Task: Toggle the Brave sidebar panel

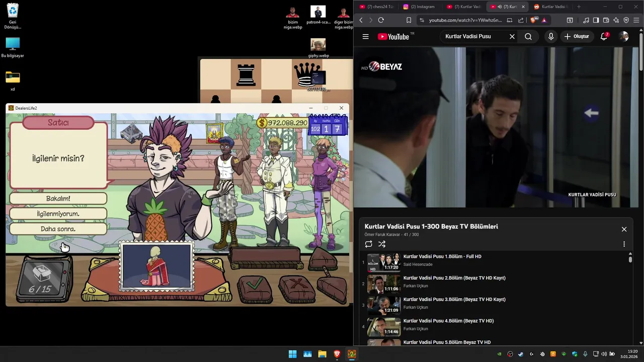Action: pos(596,20)
